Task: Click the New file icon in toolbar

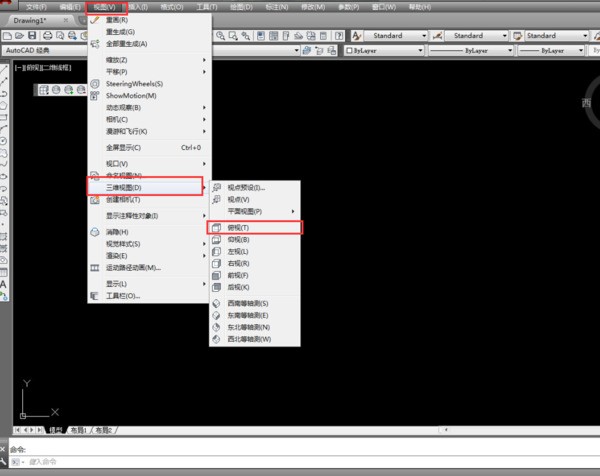Action: click(x=9, y=35)
